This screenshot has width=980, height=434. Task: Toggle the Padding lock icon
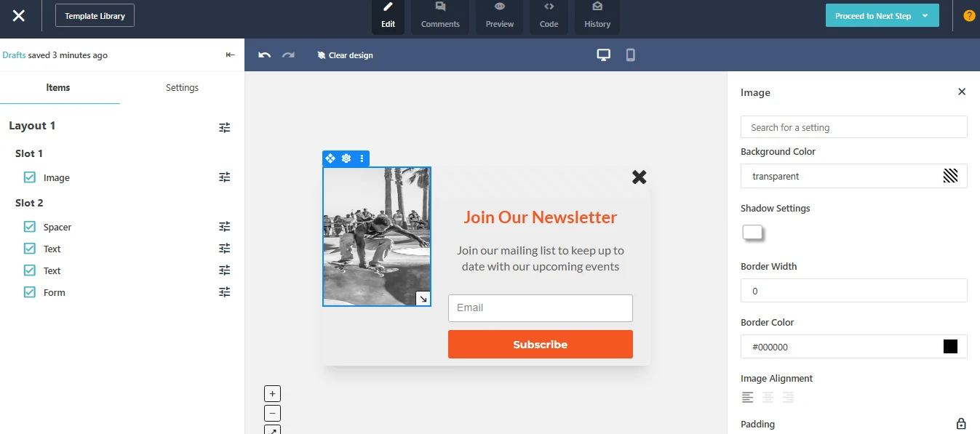[x=961, y=424]
